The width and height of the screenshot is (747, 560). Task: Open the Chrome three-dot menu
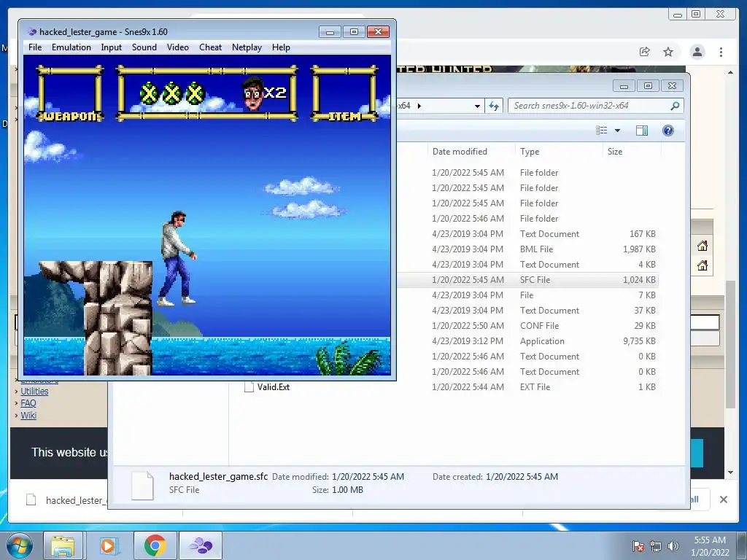click(721, 52)
